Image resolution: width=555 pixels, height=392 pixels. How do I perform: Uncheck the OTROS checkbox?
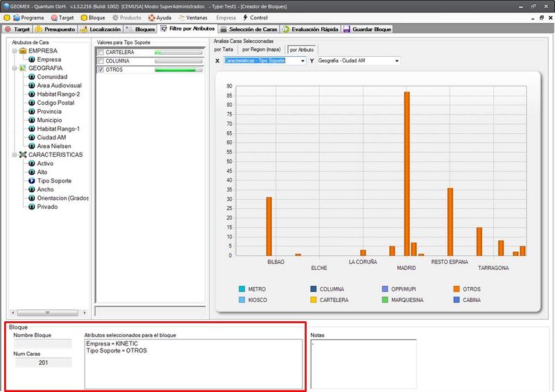(x=101, y=70)
